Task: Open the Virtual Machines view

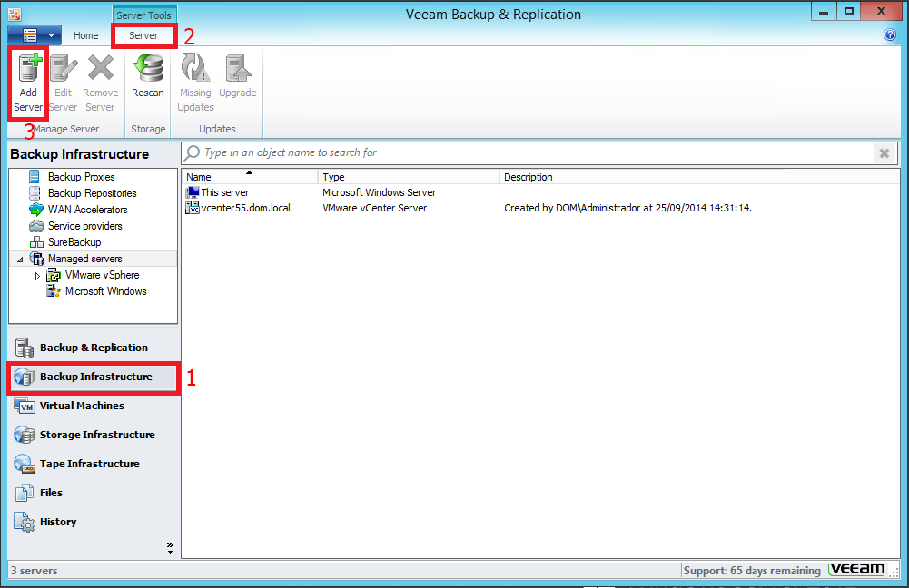Action: pos(94,406)
